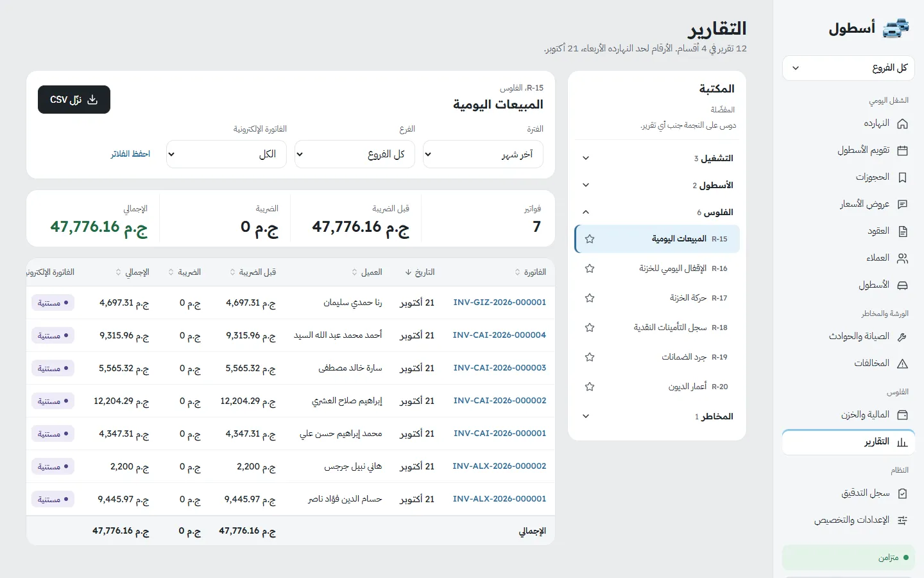Viewport: 924px width, 578px height.
Task: Download report with نزّل CSV button
Action: point(74,100)
